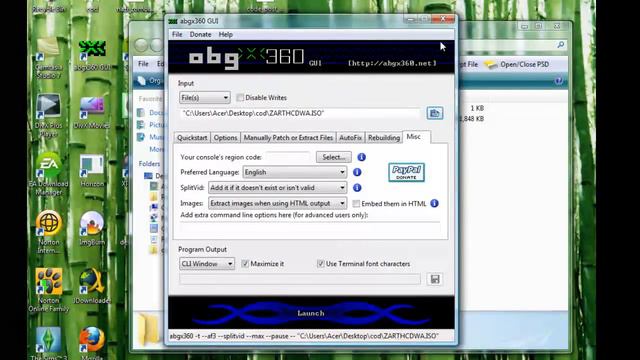
Task: Open the Preferred Language dropdown
Action: (x=295, y=172)
